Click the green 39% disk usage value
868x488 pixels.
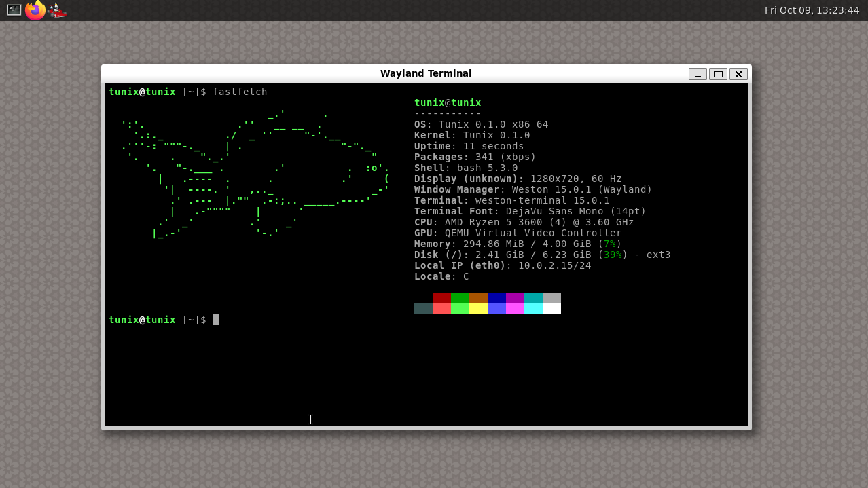coord(613,255)
